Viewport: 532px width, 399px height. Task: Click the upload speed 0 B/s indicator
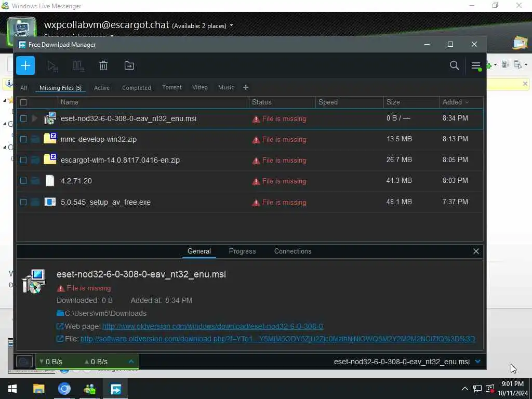pos(96,362)
